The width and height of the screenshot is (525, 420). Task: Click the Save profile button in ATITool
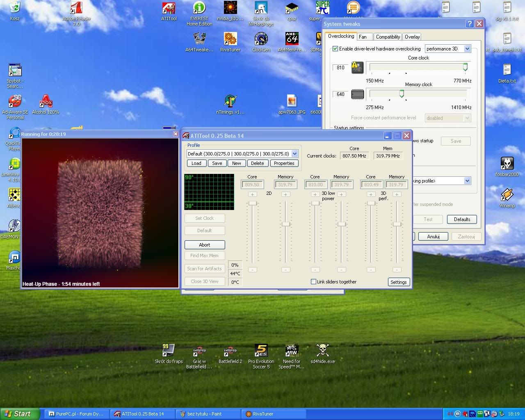point(217,163)
